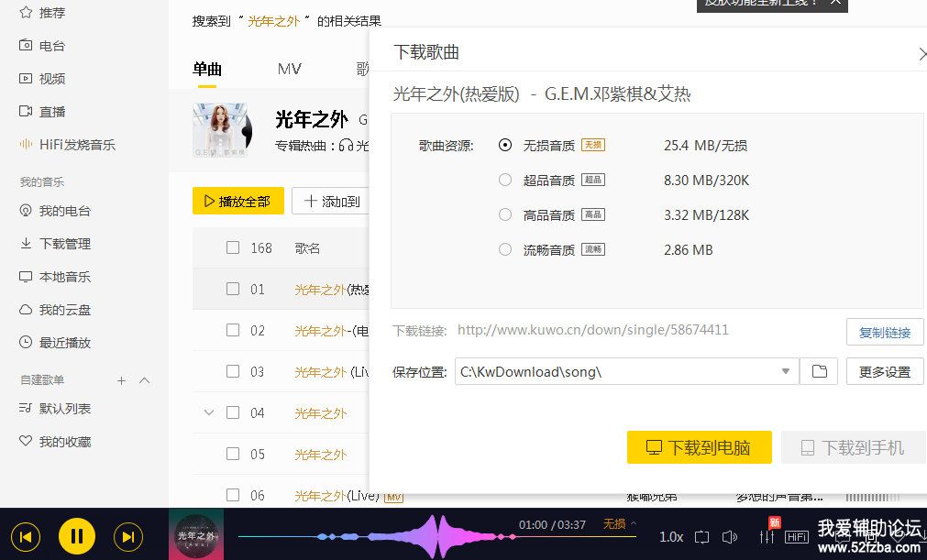The width and height of the screenshot is (927, 560).
Task: Check the box for song 02
Action: [233, 330]
